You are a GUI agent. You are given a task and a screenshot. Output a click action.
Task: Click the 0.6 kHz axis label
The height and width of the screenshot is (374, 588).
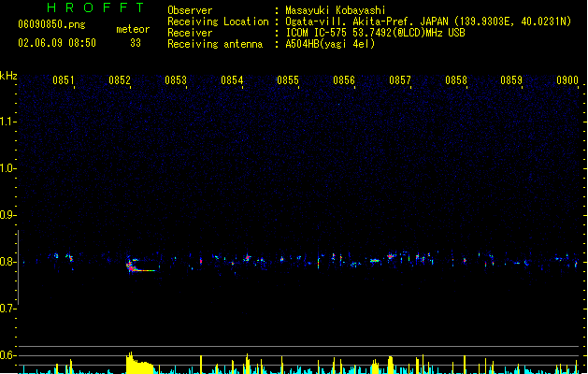pos(7,355)
